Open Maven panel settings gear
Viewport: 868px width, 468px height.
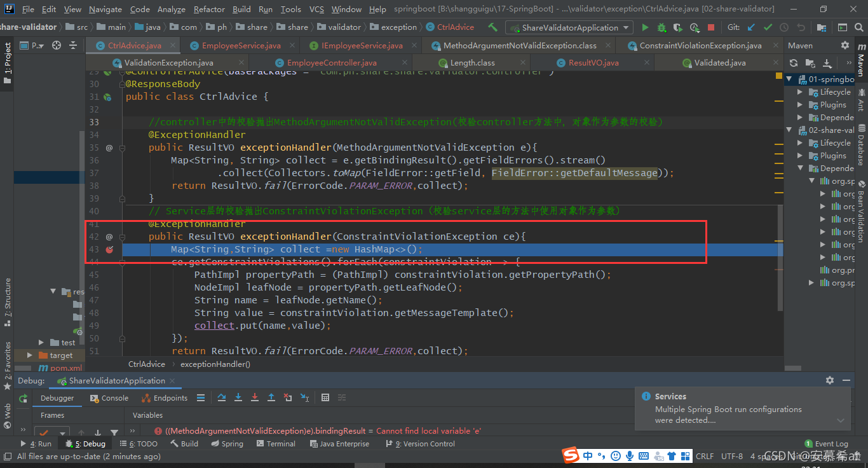click(x=844, y=45)
